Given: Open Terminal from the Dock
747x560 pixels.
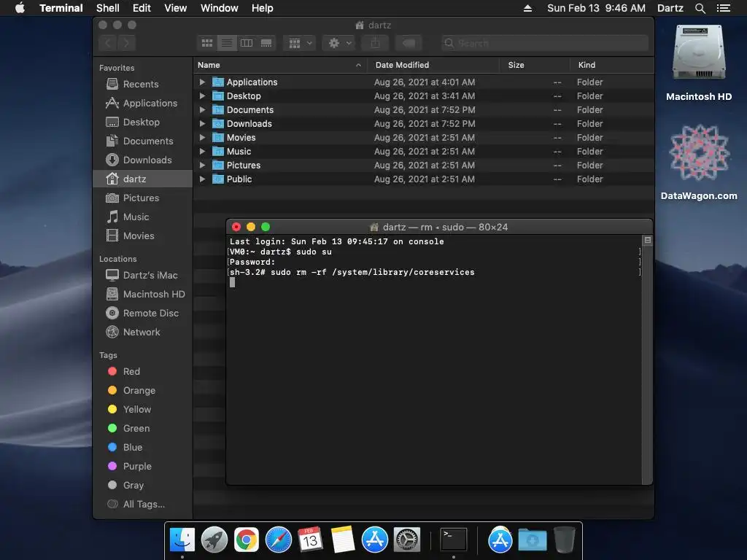Looking at the screenshot, I should pyautogui.click(x=454, y=540).
